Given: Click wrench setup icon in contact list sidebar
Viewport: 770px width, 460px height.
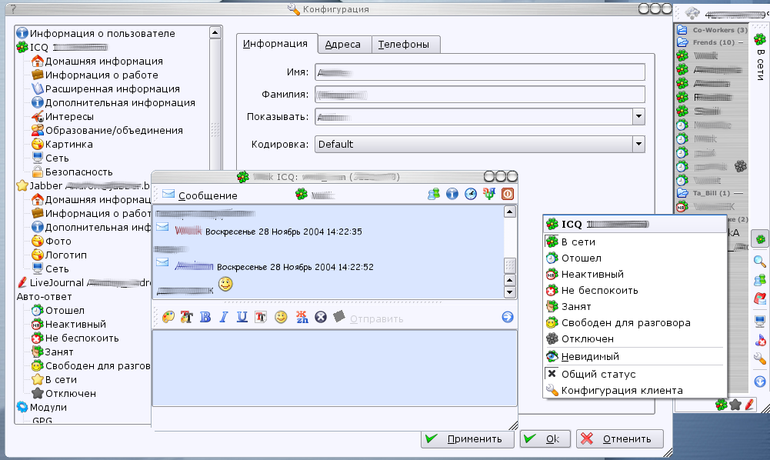Looking at the screenshot, I should coord(760,358).
